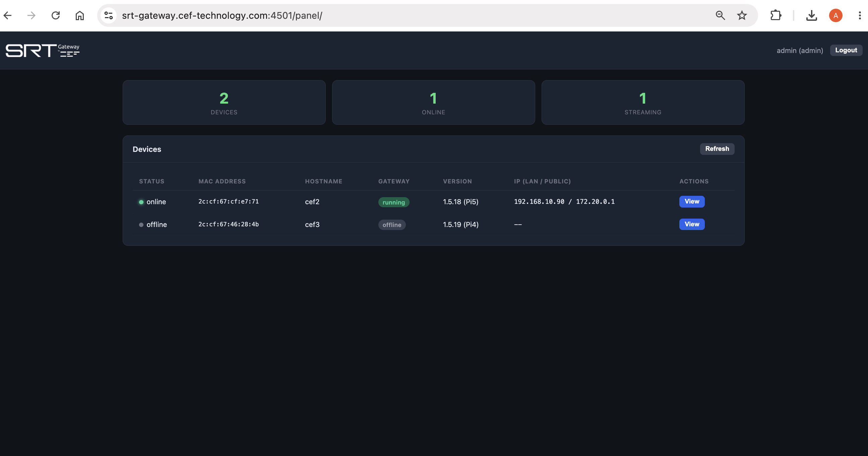The height and width of the screenshot is (456, 868).
Task: Open the browser three-dot menu
Action: [x=860, y=15]
